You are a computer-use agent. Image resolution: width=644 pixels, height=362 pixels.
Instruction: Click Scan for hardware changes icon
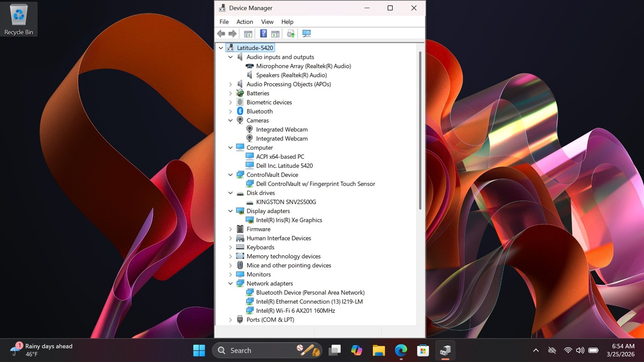307,34
